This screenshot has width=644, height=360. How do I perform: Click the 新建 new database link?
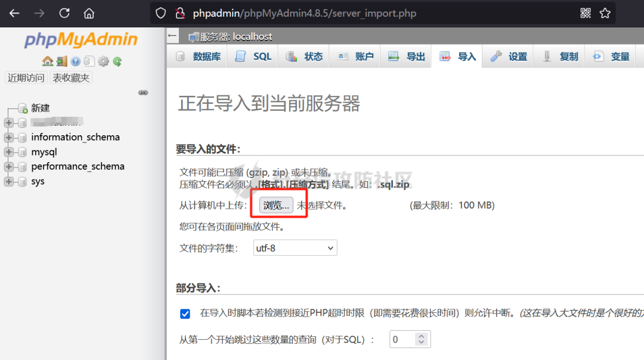[x=40, y=108]
